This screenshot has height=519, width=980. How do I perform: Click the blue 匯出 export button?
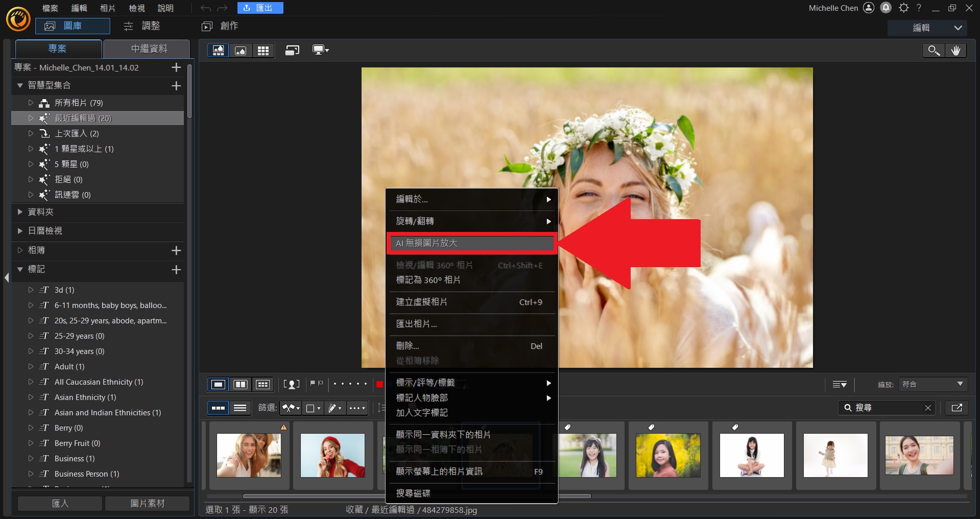pyautogui.click(x=260, y=8)
